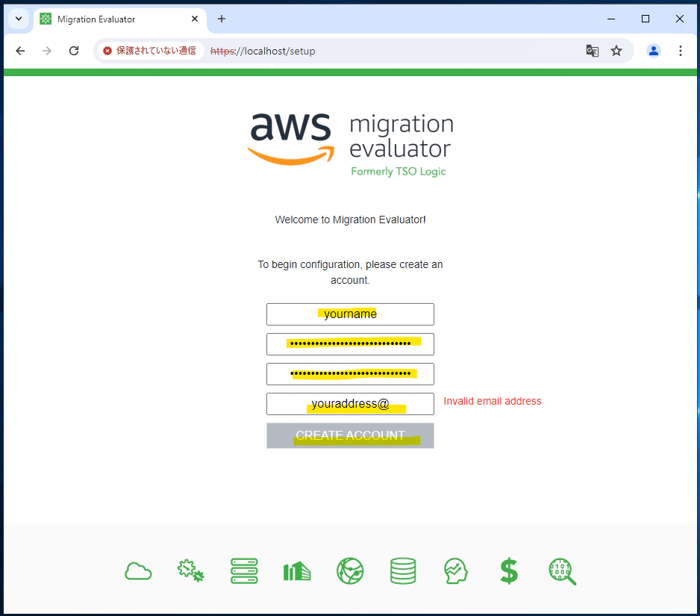Focus the email field with youraddress@
Image resolution: width=700 pixels, height=616 pixels.
[350, 404]
